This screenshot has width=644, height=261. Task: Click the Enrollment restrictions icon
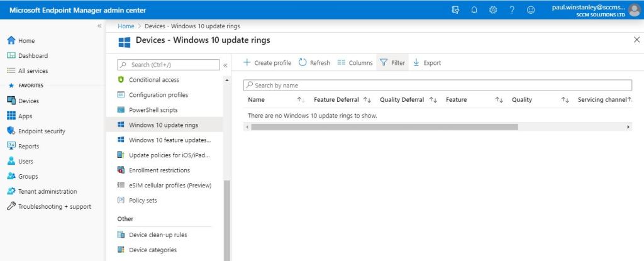[121, 170]
